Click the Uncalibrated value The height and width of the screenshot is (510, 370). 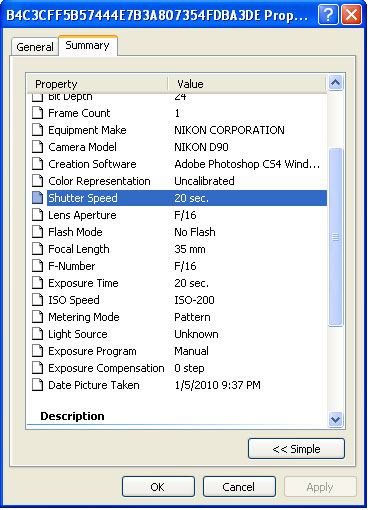point(204,181)
